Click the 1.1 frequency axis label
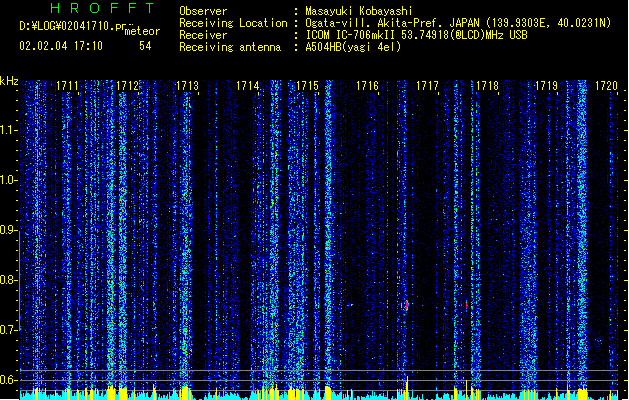This screenshot has height=400, width=629. click(9, 130)
